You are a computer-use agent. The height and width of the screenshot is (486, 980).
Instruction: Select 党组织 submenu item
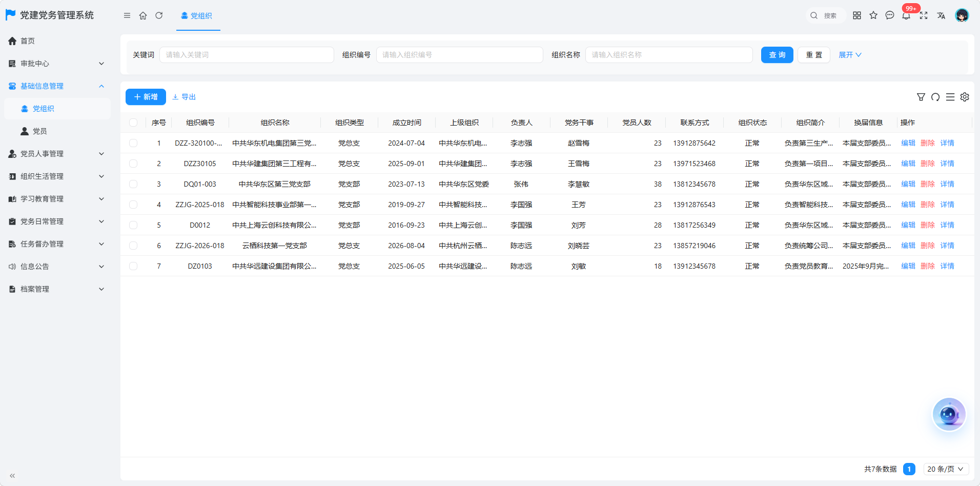[x=56, y=109]
